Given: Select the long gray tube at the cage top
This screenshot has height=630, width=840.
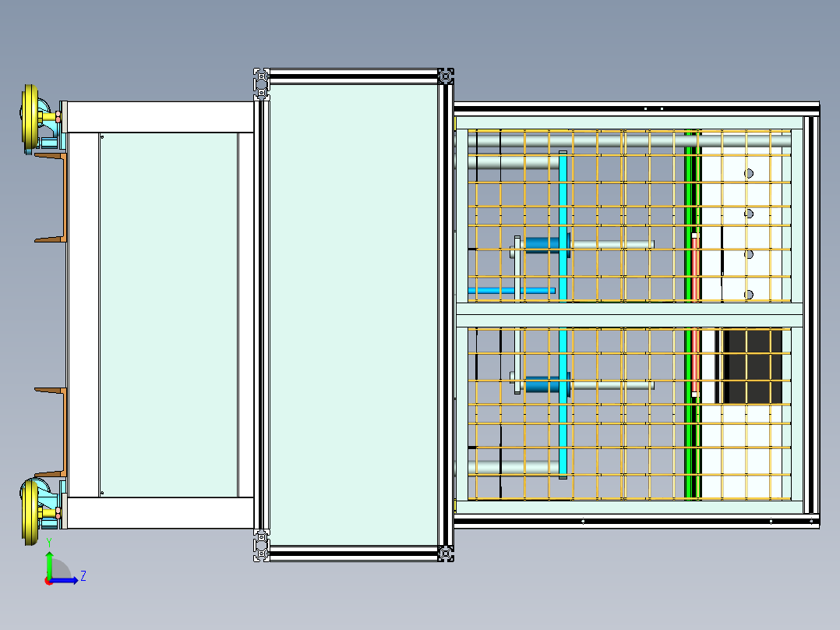Looking at the screenshot, I should click(630, 140).
